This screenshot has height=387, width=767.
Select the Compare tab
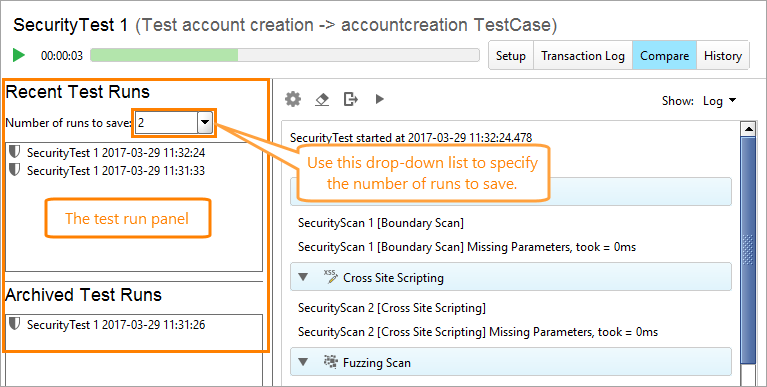pos(664,56)
